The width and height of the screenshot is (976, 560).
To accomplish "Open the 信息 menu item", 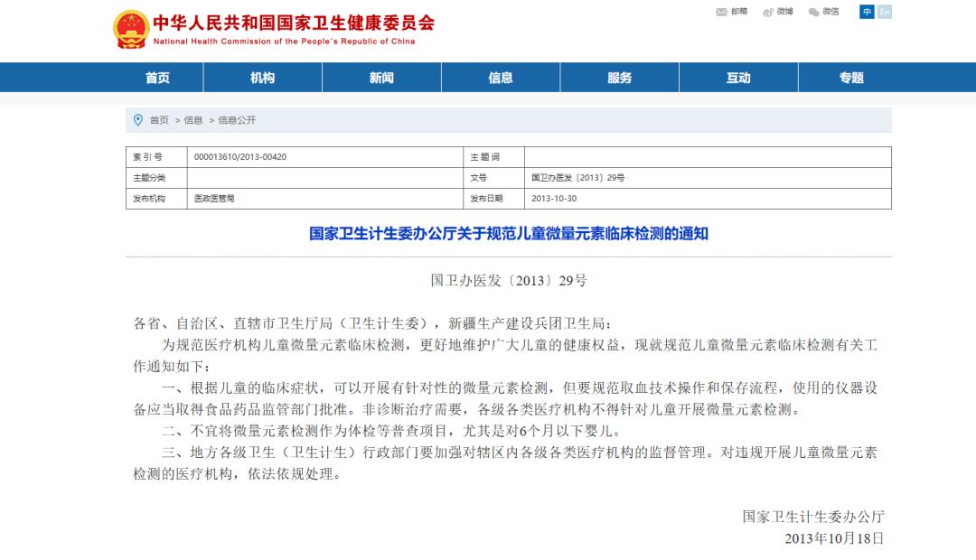I will tap(500, 78).
